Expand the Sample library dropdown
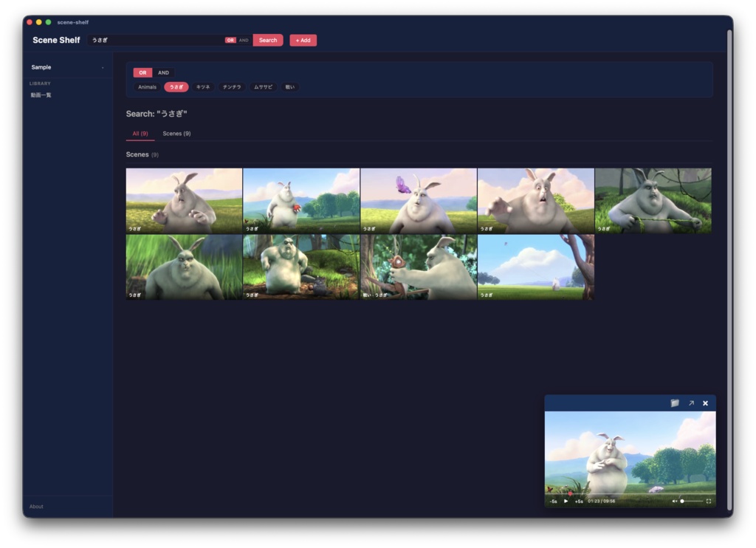The width and height of the screenshot is (756, 548). [67, 67]
